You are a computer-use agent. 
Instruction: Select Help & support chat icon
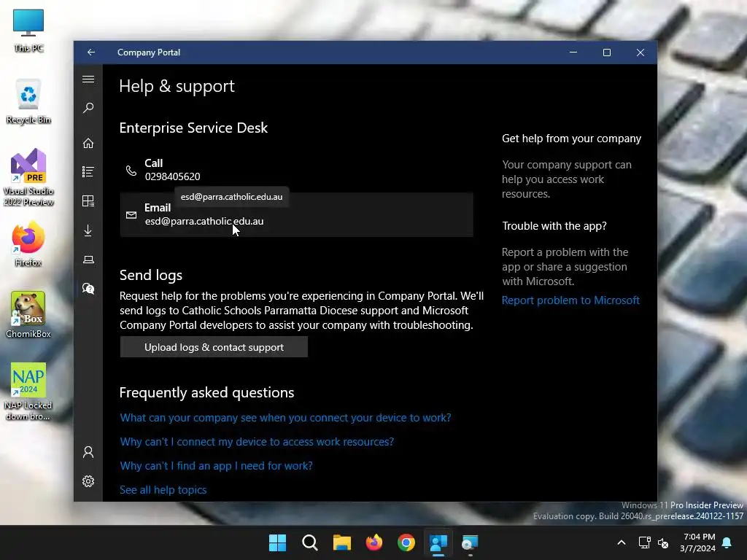click(88, 289)
